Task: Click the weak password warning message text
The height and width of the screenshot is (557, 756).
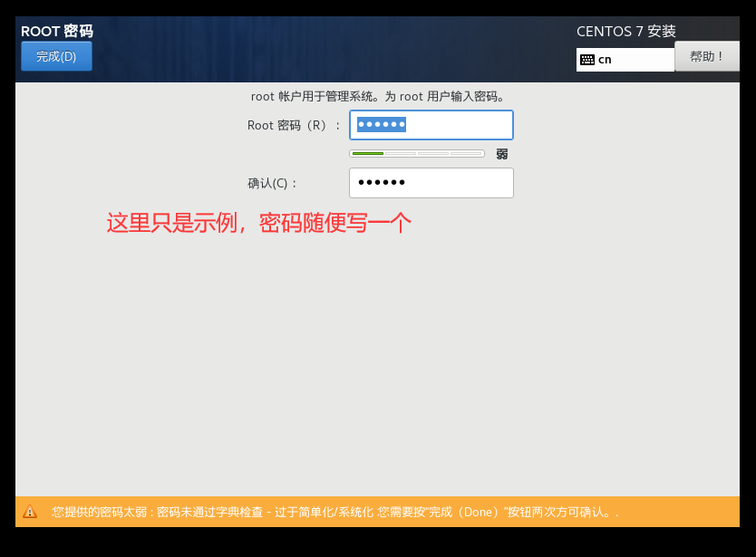Action: point(334,512)
